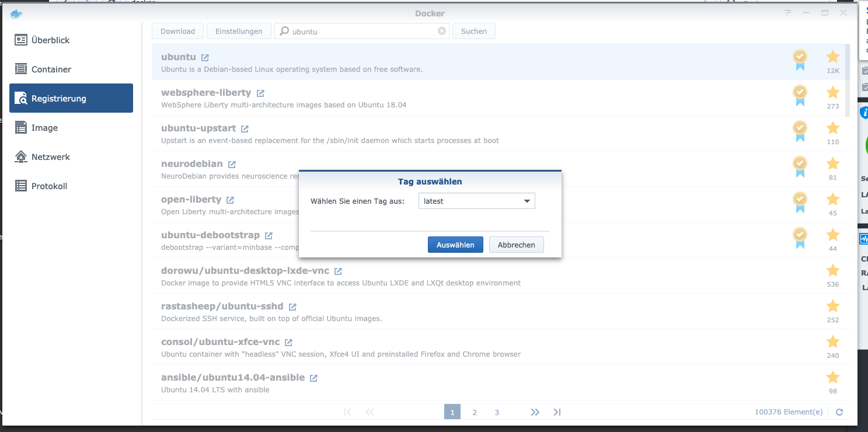Open the Überblick section
Screen dimensions: 868x432
[71, 40]
